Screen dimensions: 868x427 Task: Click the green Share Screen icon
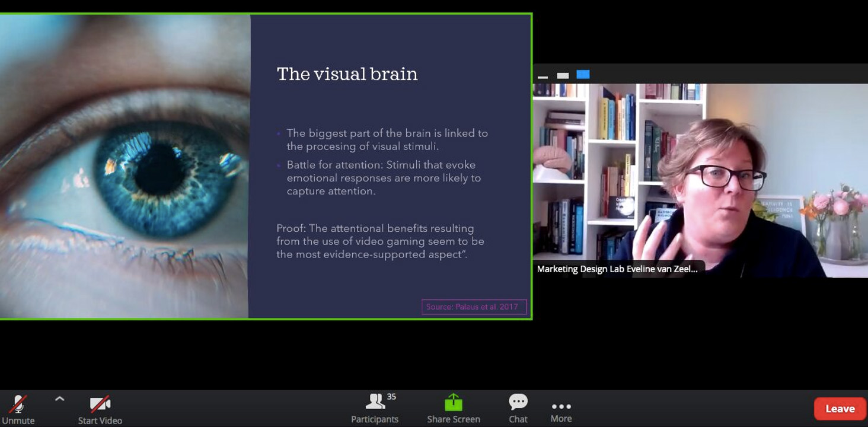tap(453, 403)
